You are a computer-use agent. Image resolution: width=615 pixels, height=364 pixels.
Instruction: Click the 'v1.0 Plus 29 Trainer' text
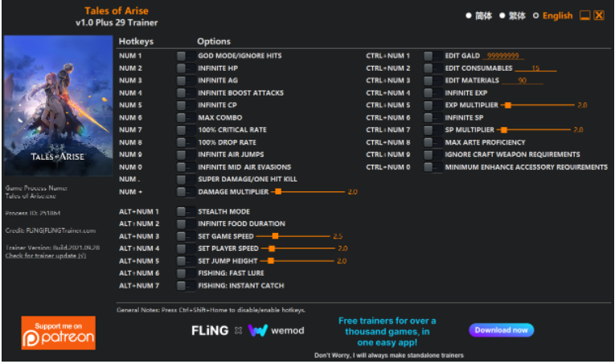tap(117, 22)
